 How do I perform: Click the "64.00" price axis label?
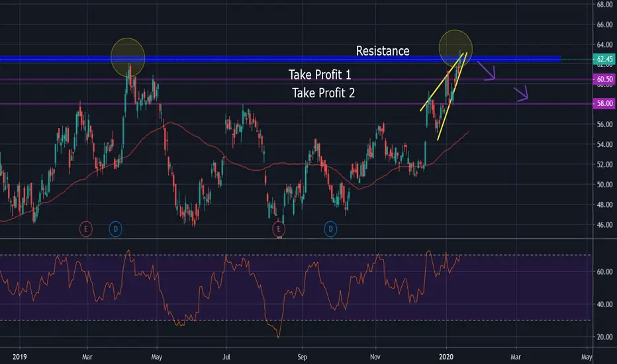tap(605, 44)
